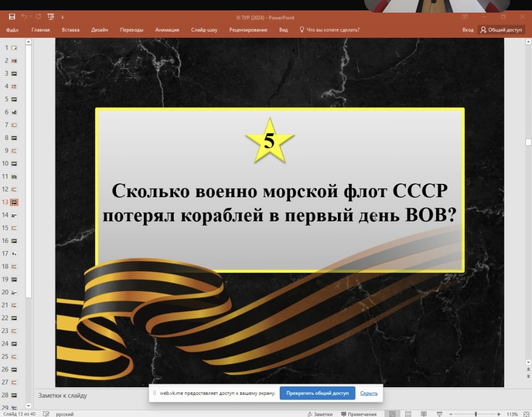This screenshot has height=417, width=532.
Task: Start slideshow from beginning using Quick Access icon
Action: coord(51,16)
